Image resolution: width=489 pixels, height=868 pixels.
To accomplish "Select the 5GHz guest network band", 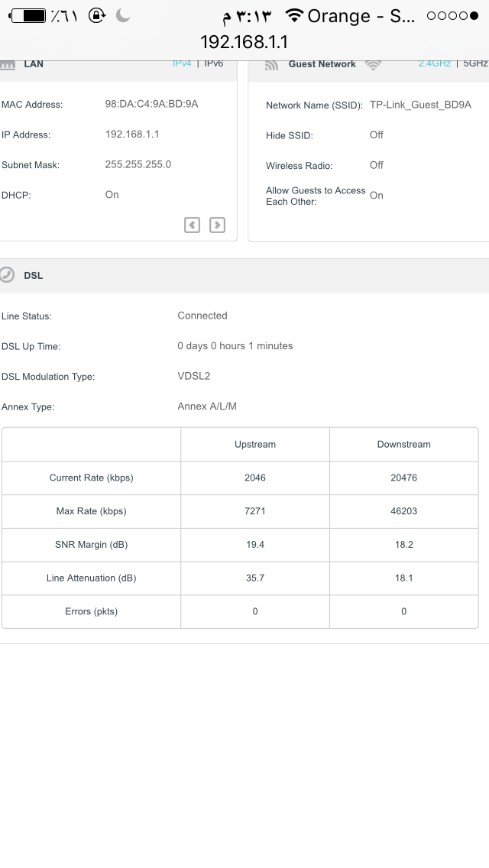I will (476, 63).
